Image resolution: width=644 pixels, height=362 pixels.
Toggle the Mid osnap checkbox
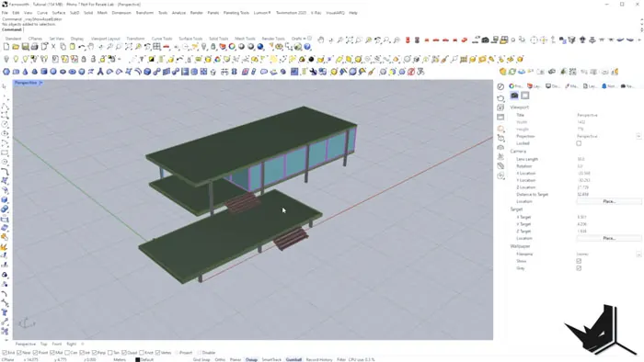coord(52,353)
